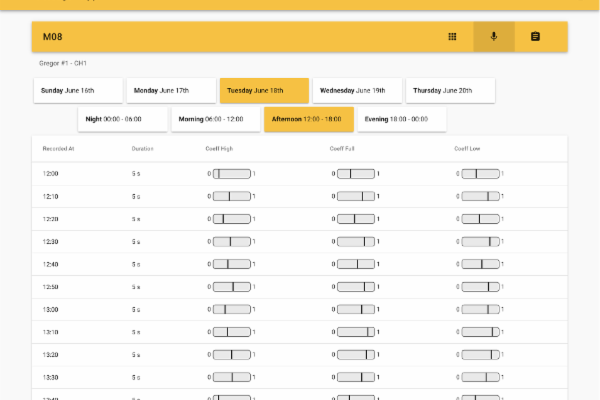Show Night 00:00 - 06:00 period
Viewport: 600px width, 400px height.
coord(122,119)
